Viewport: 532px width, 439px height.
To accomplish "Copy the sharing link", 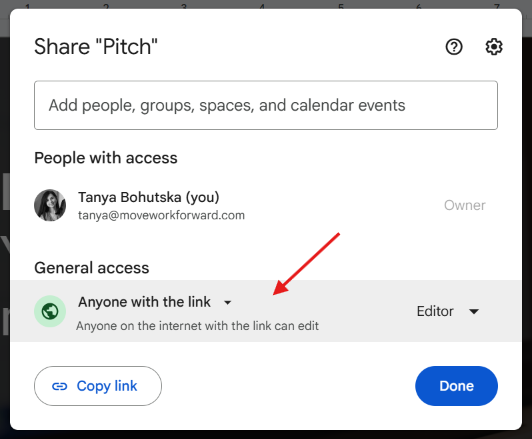I will pyautogui.click(x=98, y=386).
